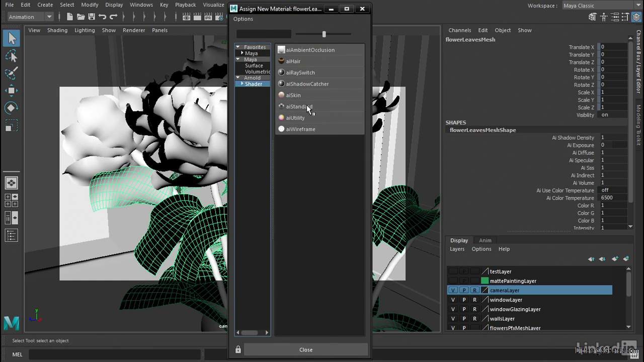Toggle visibility V of windowGlazingLayer
The height and width of the screenshot is (362, 644).
click(x=453, y=309)
